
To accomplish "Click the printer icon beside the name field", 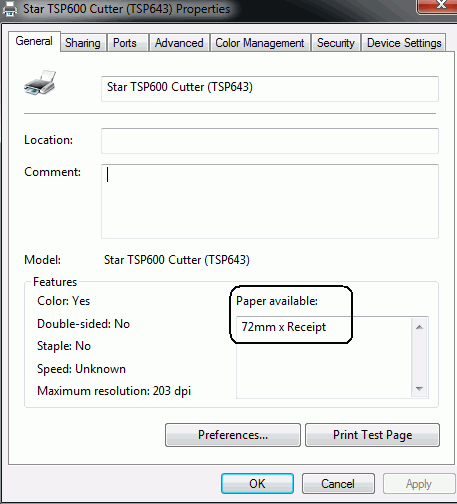I will click(40, 83).
